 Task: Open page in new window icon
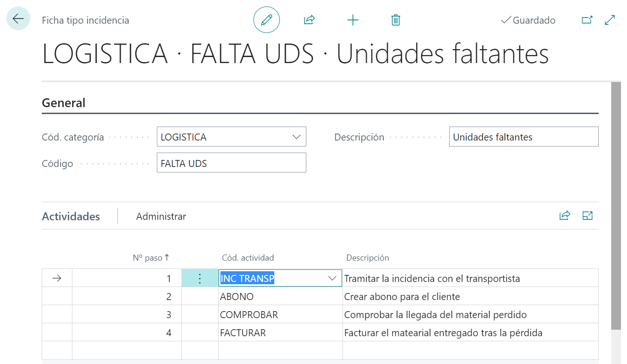[587, 20]
